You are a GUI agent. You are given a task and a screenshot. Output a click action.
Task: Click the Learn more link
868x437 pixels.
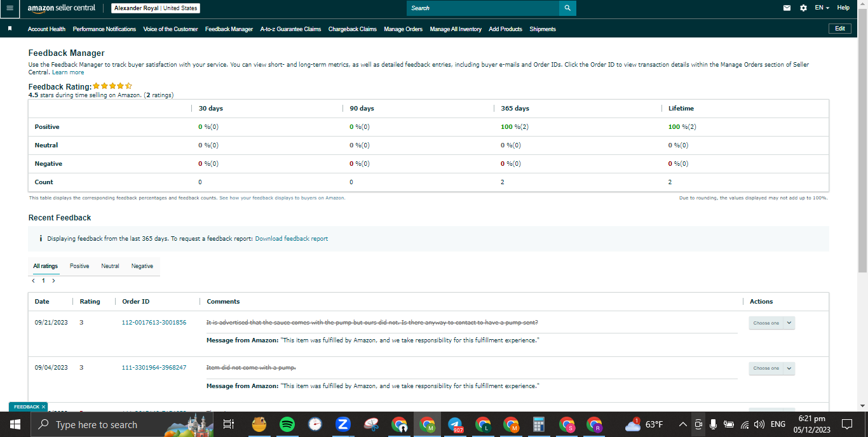68,72
